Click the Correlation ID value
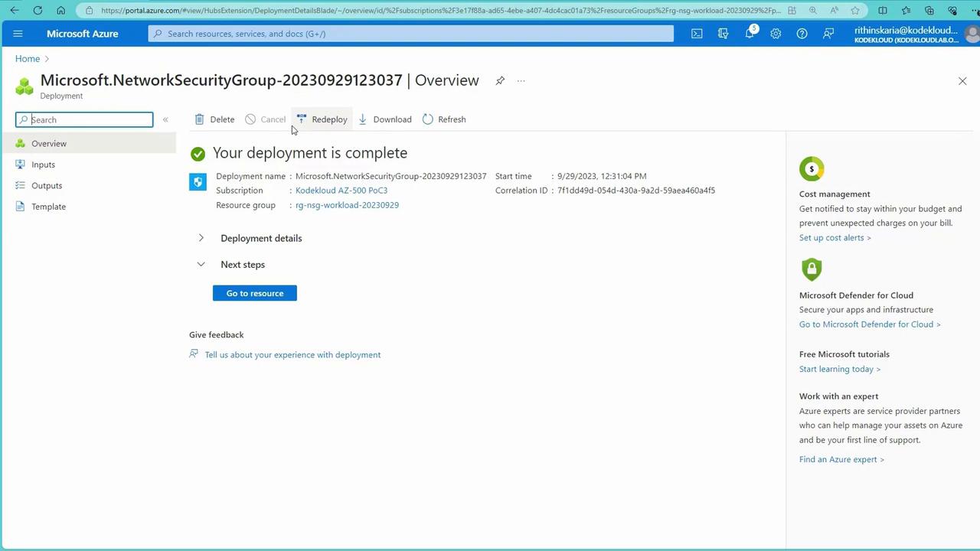Screen dimensions: 980x551 point(636,191)
